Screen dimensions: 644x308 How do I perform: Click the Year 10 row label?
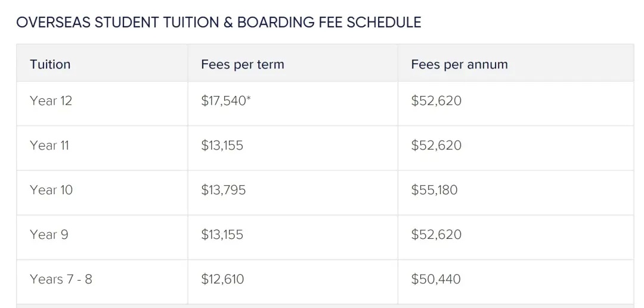51,190
